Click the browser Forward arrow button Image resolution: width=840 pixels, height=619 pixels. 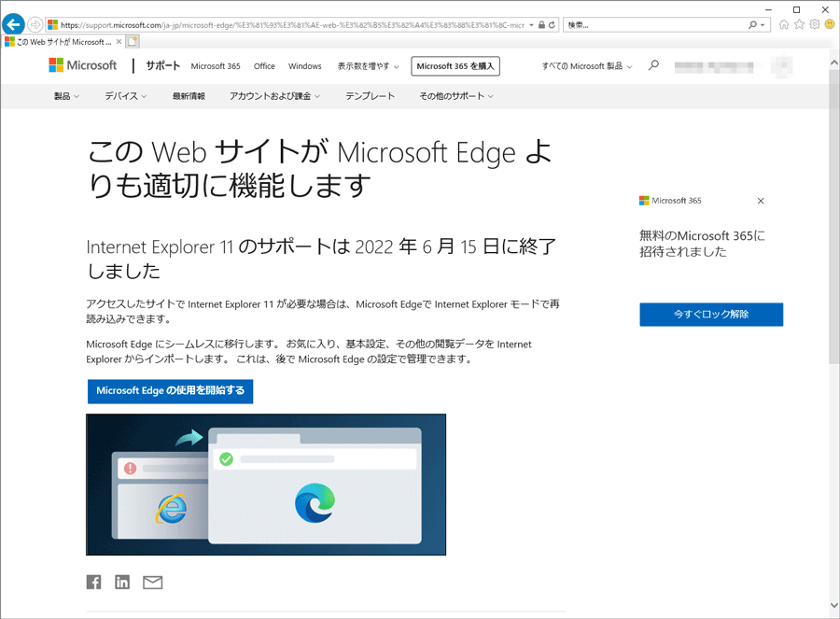[35, 24]
